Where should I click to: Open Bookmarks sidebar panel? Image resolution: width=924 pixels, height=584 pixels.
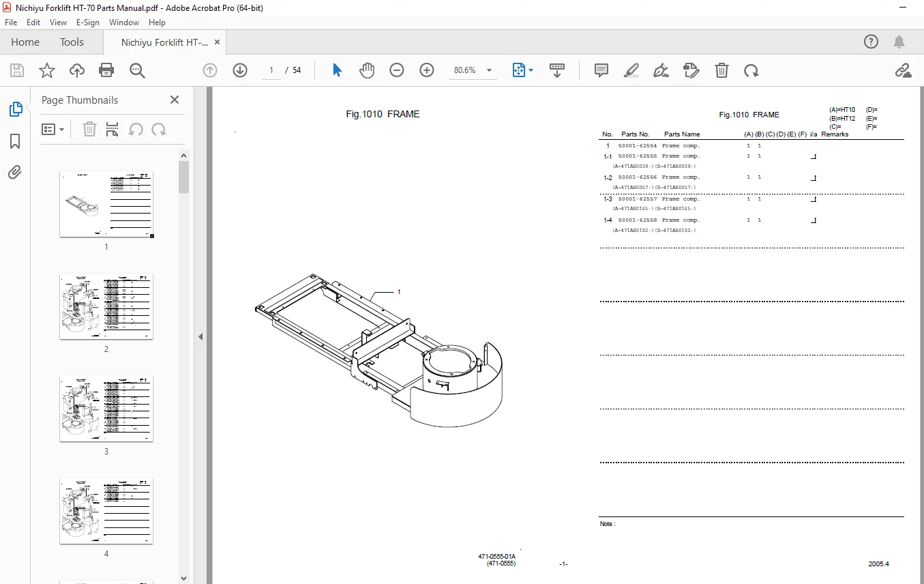[15, 141]
